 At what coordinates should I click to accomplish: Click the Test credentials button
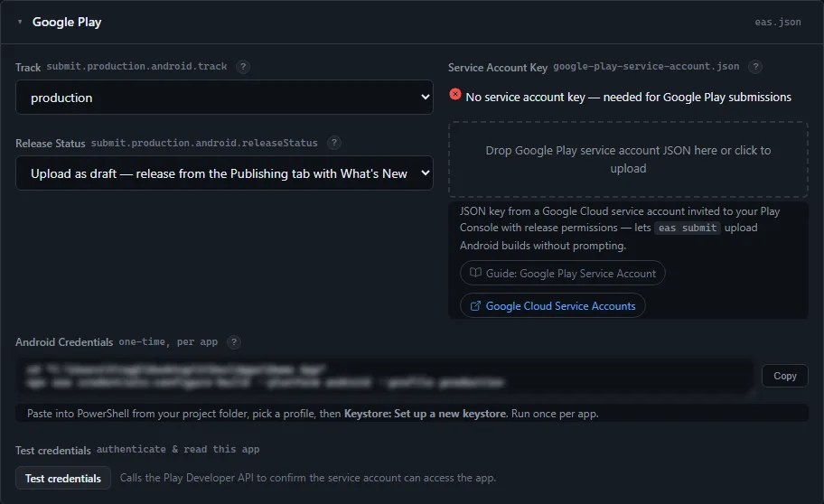63,478
